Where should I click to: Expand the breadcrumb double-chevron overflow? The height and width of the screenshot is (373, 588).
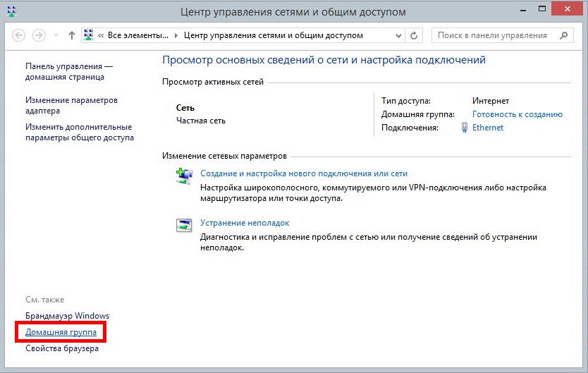click(101, 36)
